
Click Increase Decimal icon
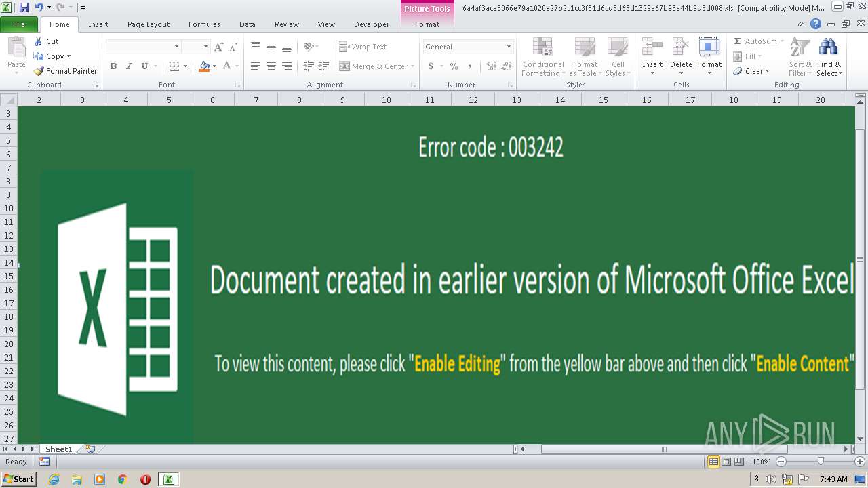coord(492,66)
